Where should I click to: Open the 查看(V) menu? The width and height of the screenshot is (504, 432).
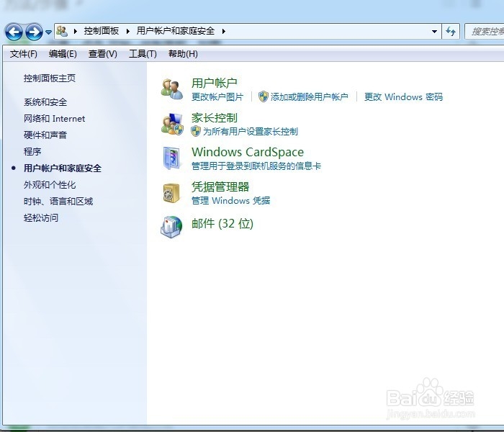pyautogui.click(x=102, y=54)
